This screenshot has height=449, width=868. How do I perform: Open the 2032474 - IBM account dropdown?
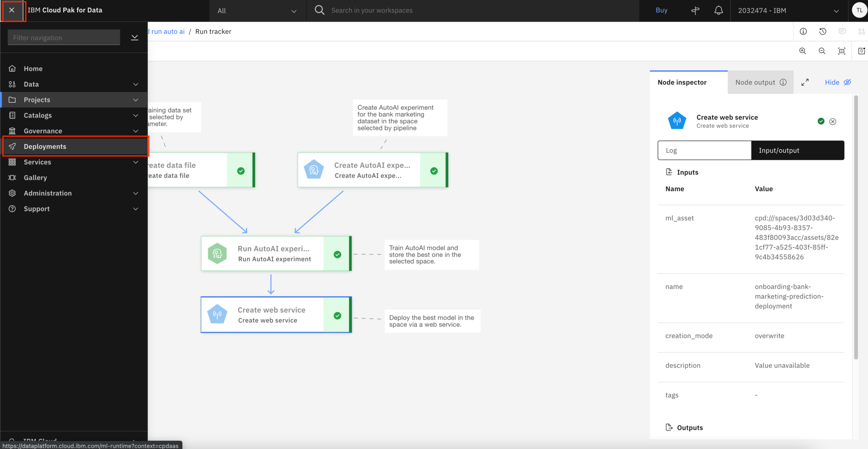tap(788, 11)
